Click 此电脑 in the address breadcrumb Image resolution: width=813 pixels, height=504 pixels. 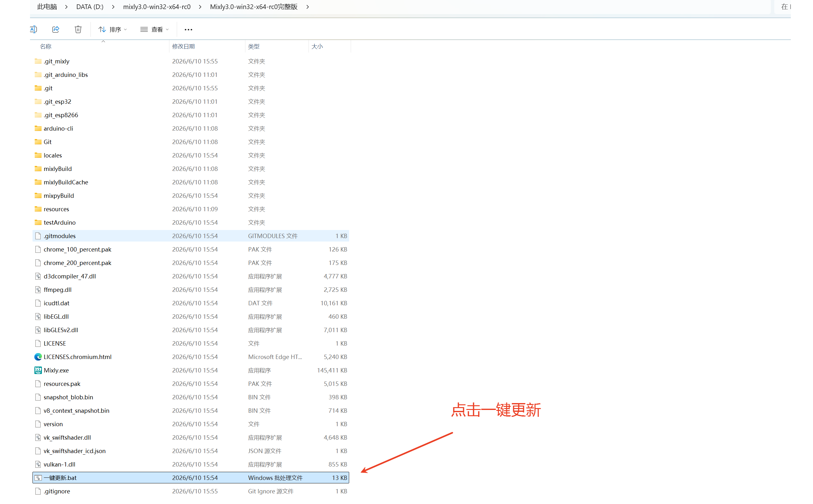pyautogui.click(x=47, y=7)
